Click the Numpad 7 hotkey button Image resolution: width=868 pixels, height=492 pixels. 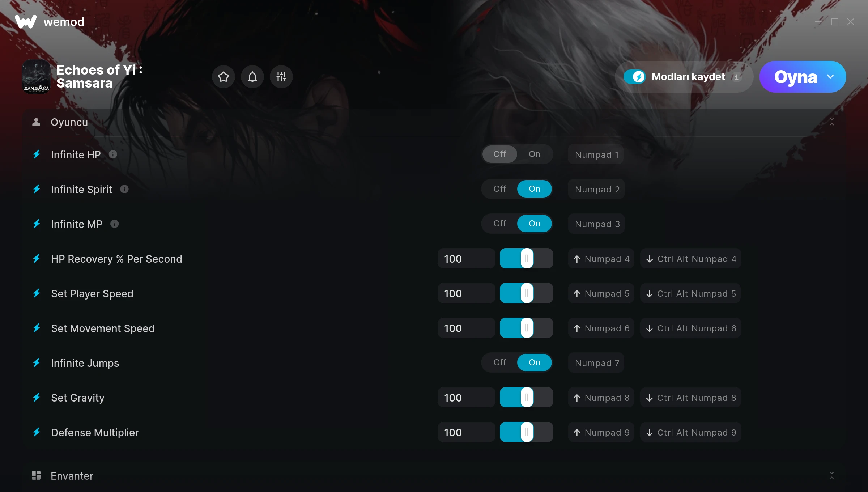pyautogui.click(x=596, y=363)
